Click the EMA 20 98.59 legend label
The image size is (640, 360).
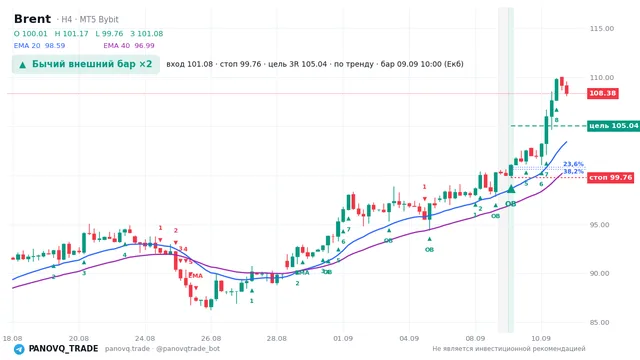pos(39,46)
